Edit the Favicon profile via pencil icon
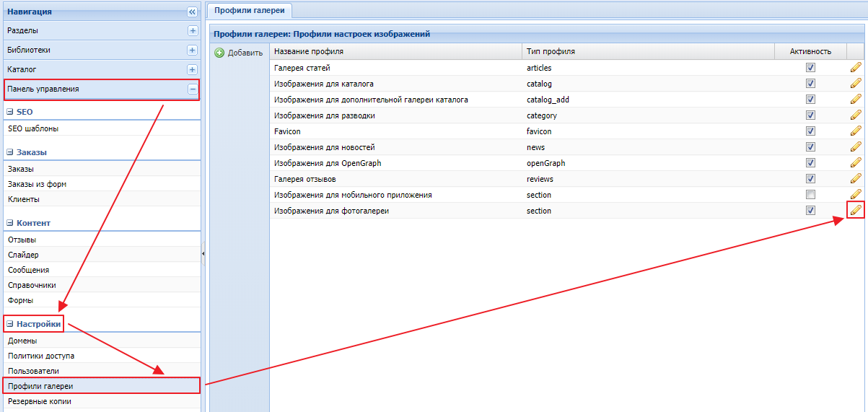The image size is (868, 412). pos(856,131)
